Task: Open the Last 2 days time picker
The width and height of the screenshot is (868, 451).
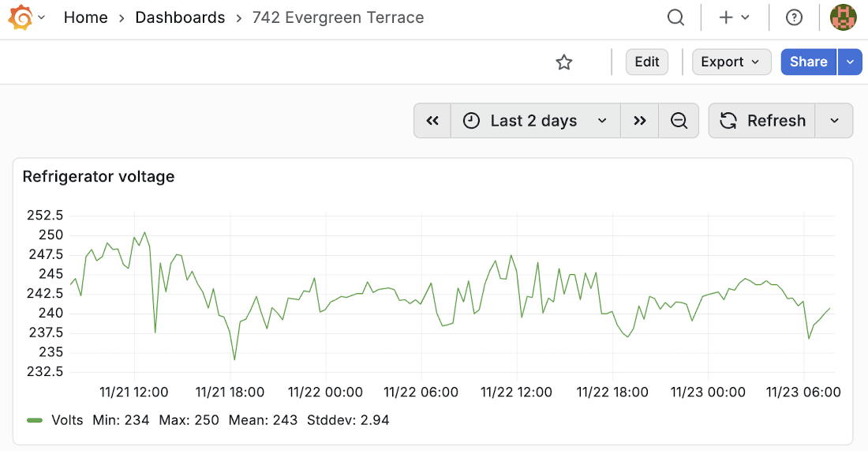Action: coord(535,121)
